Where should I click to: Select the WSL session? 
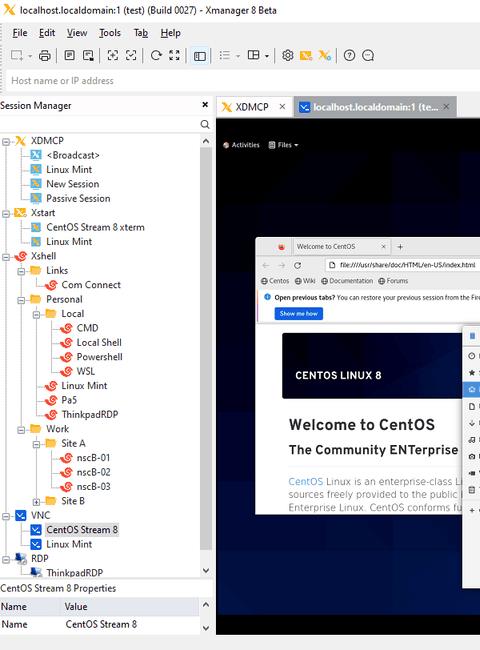pyautogui.click(x=85, y=371)
